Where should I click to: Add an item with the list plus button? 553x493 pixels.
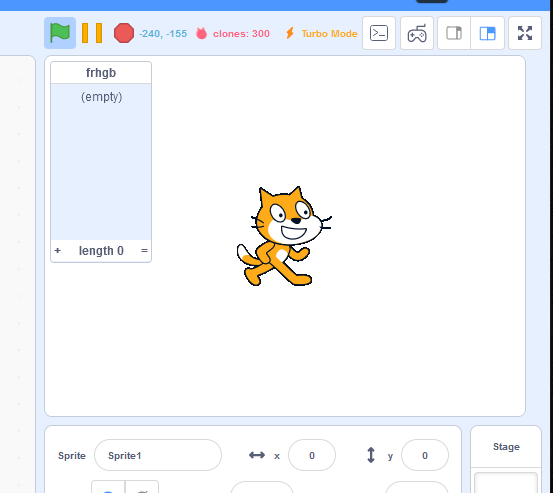tap(57, 250)
